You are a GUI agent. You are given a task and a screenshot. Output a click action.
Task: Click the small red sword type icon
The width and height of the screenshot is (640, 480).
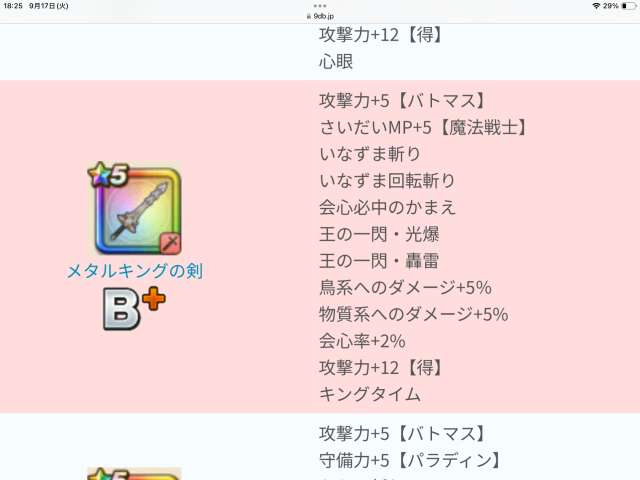pyautogui.click(x=167, y=245)
